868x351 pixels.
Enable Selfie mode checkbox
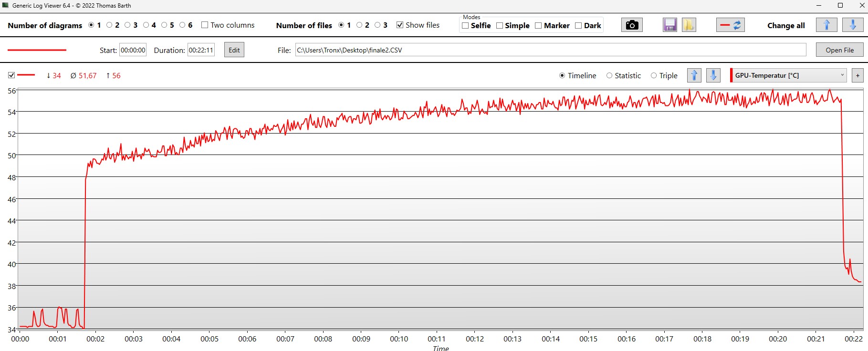point(465,26)
